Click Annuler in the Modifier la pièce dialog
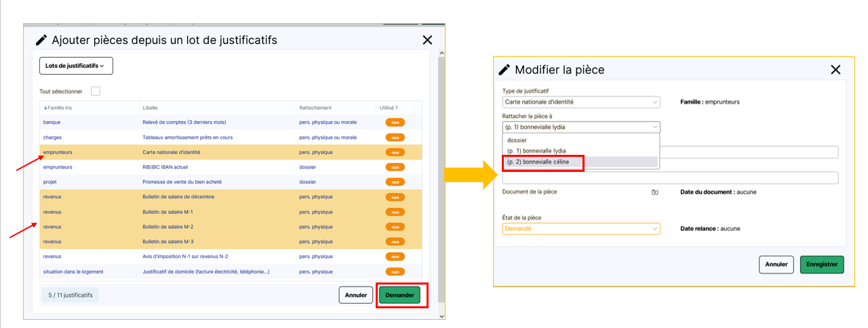This screenshot has height=328, width=868. tap(776, 264)
